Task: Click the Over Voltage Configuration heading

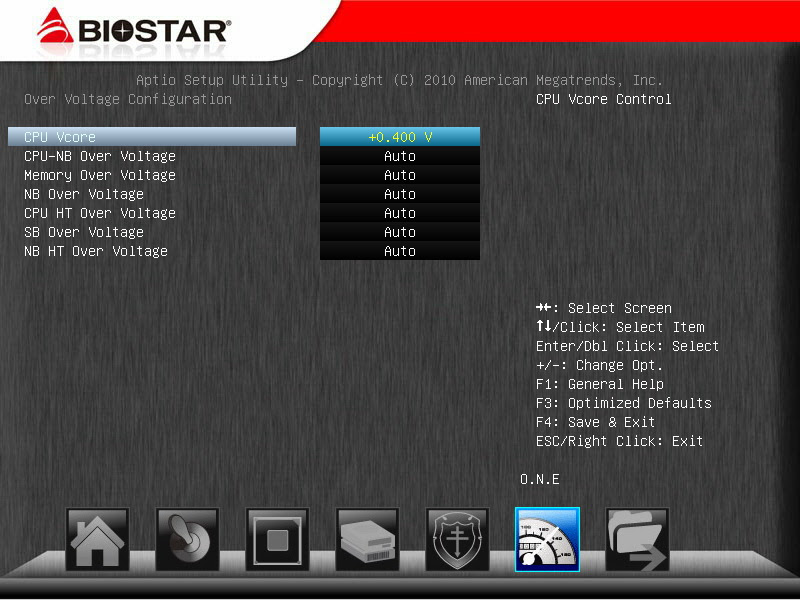Action: coord(128,99)
